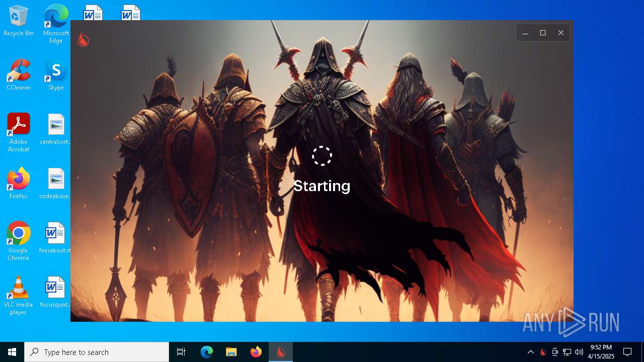Open the clock showing 9:52 PM
644x362 pixels.
[601, 352]
